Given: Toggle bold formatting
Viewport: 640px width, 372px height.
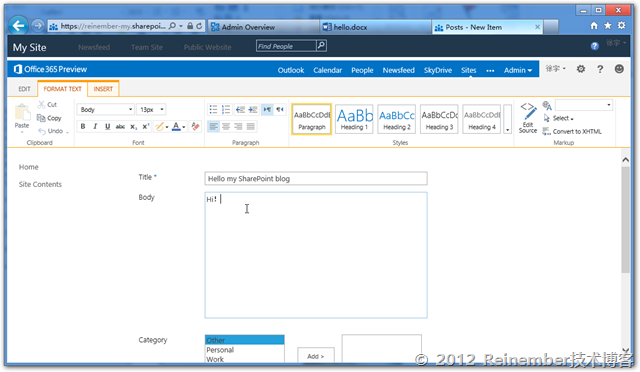Looking at the screenshot, I should tap(83, 127).
